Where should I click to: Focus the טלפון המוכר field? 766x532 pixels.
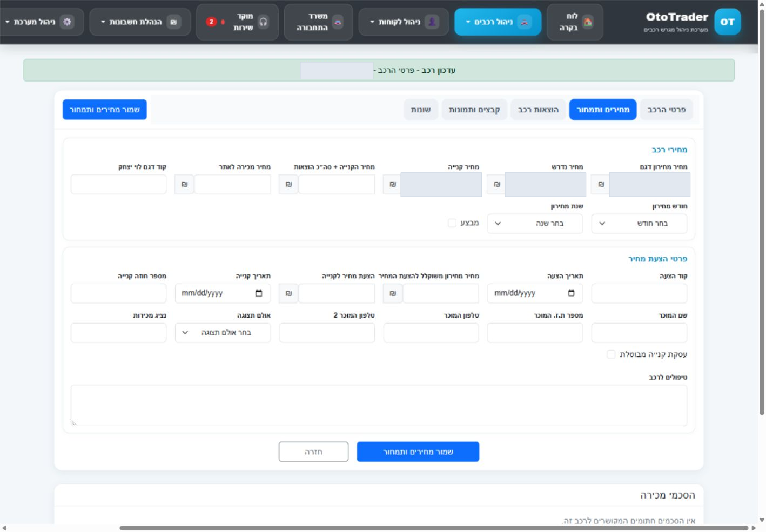(431, 333)
